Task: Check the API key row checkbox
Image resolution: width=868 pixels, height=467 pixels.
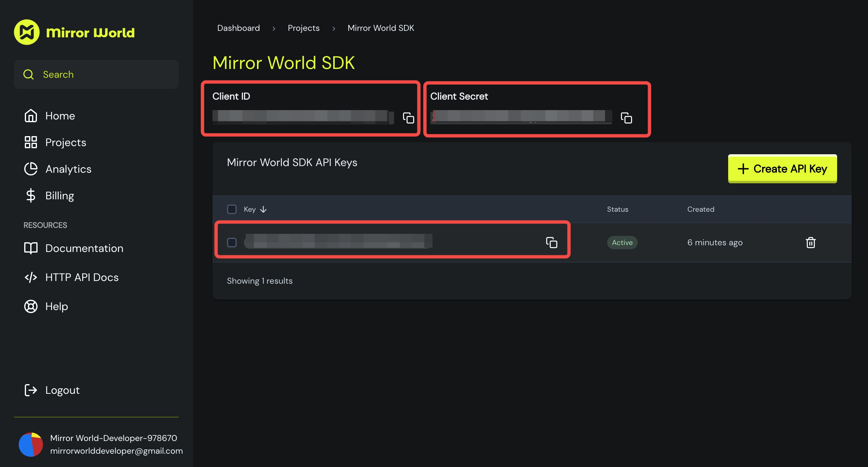Action: pyautogui.click(x=232, y=242)
